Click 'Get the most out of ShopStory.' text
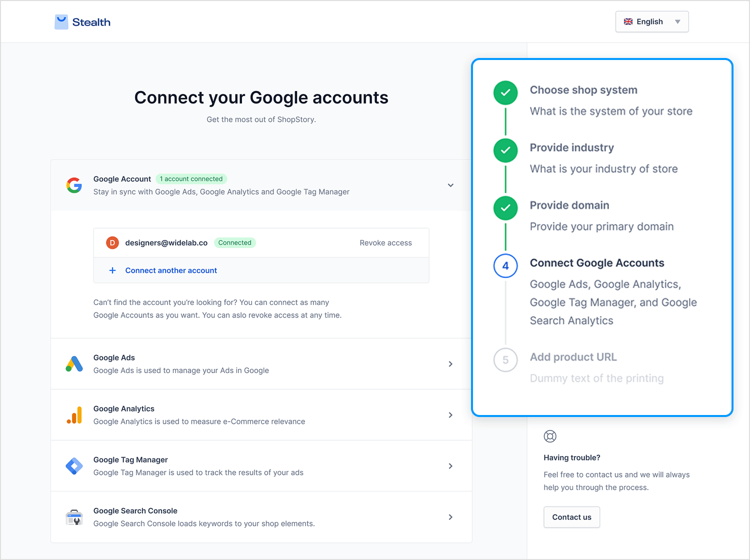 pos(261,119)
